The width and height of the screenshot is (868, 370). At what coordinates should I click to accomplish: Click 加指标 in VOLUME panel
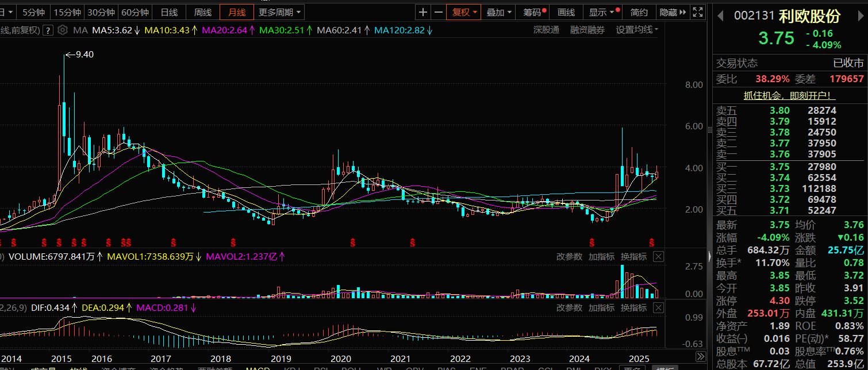pos(601,256)
